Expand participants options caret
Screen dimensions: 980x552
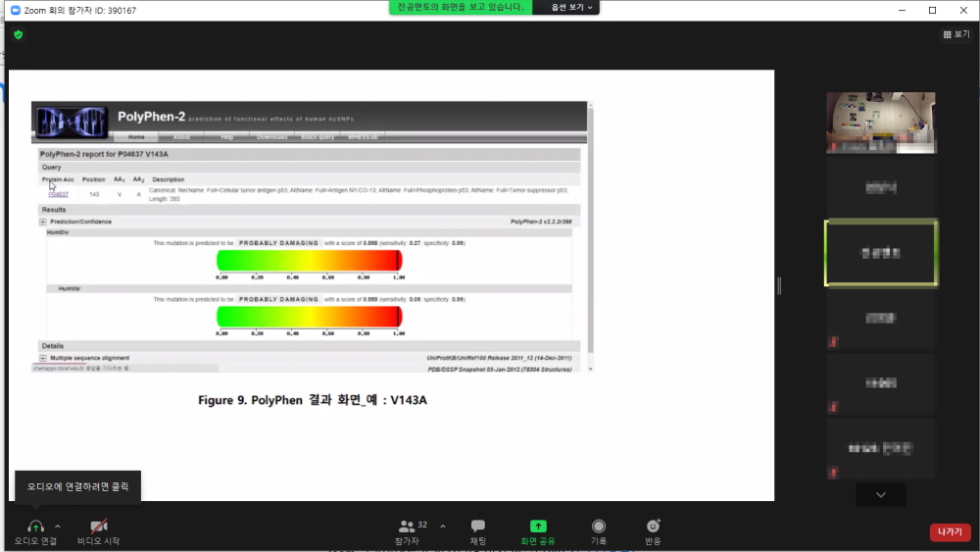(443, 527)
